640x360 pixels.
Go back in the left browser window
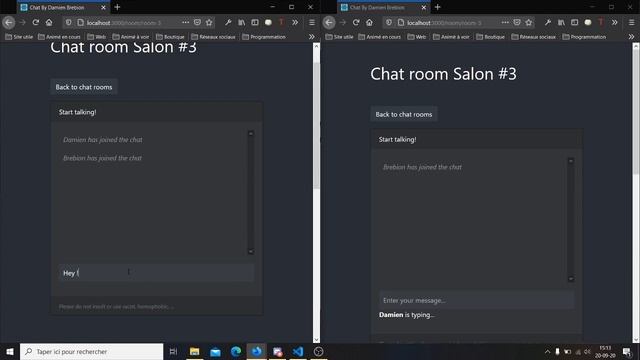[9, 22]
